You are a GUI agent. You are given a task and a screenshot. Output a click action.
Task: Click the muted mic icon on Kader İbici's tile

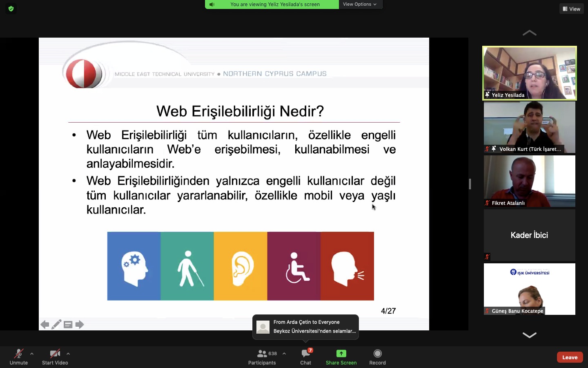[487, 257]
